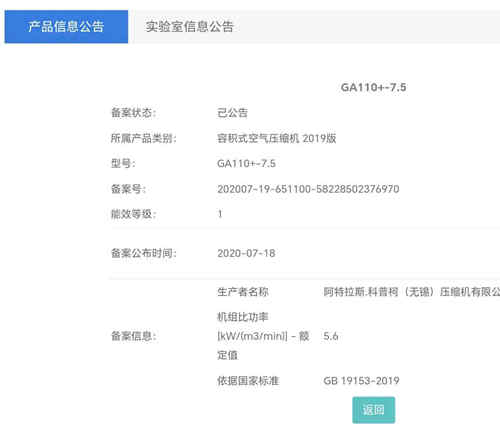The image size is (500, 437).
Task: Open the 实验室信息公告 tab
Action: (x=189, y=27)
